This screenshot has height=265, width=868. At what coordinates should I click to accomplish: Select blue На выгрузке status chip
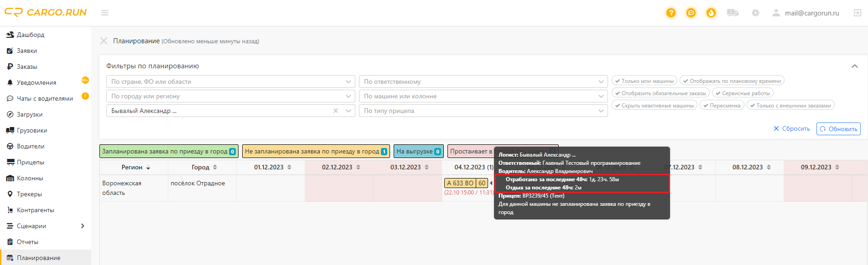[419, 151]
